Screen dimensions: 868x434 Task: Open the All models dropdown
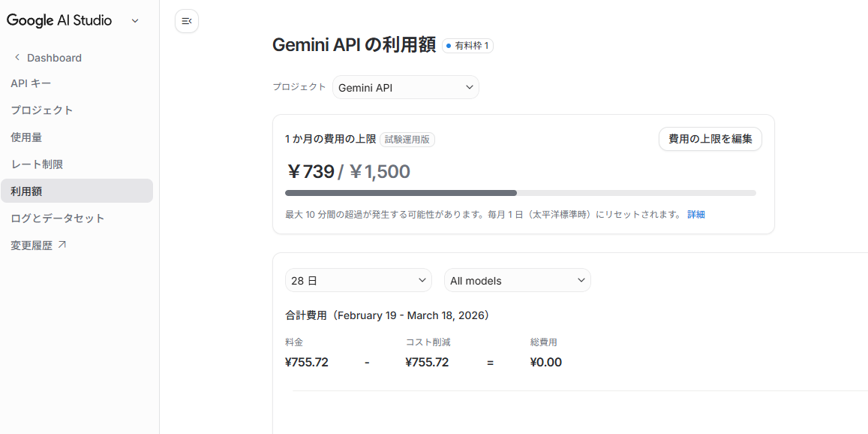[517, 279]
